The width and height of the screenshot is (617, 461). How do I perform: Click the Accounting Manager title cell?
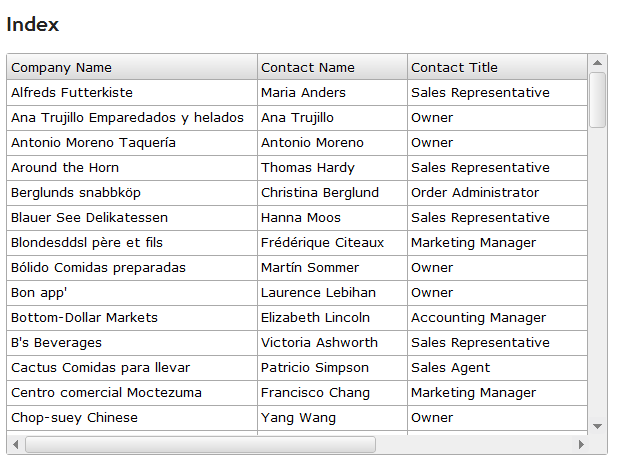pos(478,318)
